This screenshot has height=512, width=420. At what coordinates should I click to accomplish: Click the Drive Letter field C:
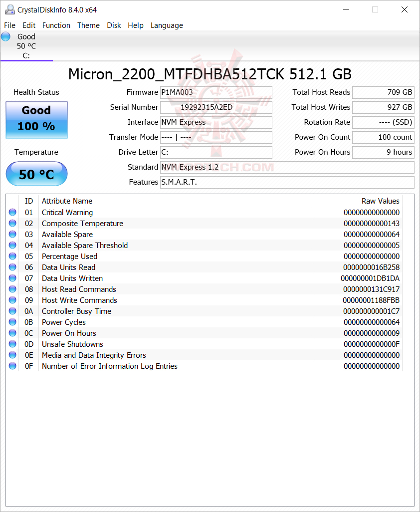tap(216, 152)
